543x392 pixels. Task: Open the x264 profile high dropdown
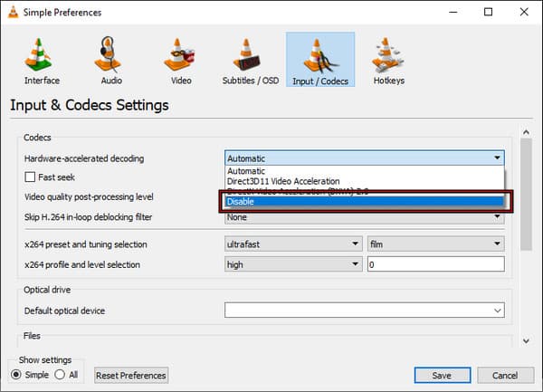pos(293,264)
